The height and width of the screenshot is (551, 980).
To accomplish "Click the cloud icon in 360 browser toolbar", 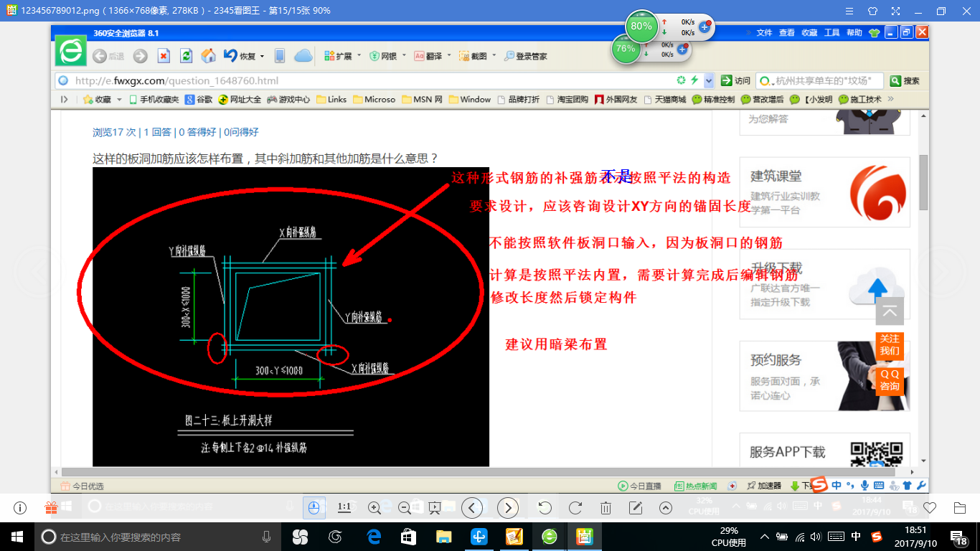I will [x=303, y=56].
